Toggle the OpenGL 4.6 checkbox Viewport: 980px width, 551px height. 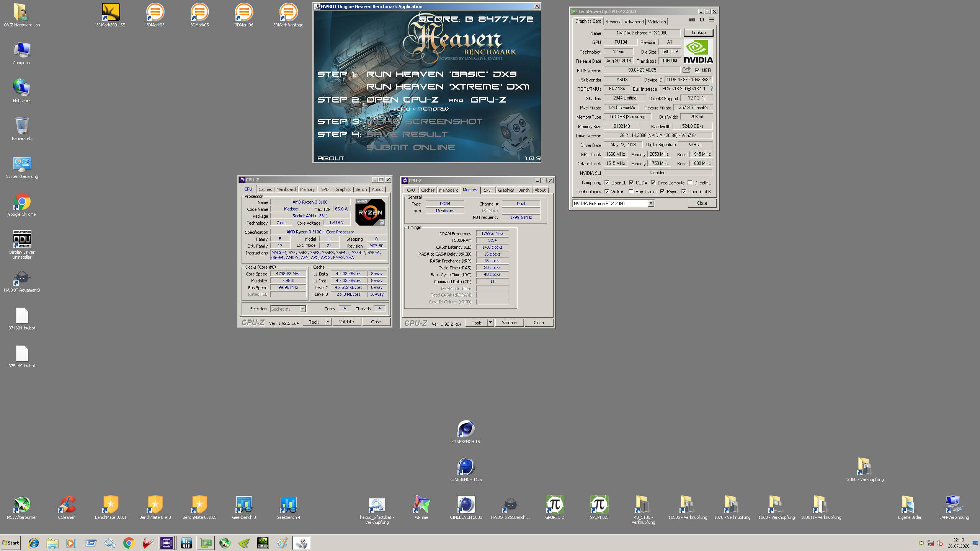coord(684,191)
